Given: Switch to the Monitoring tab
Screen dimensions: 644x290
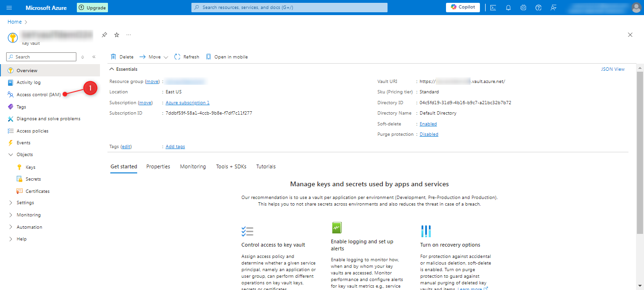Looking at the screenshot, I should click(193, 166).
